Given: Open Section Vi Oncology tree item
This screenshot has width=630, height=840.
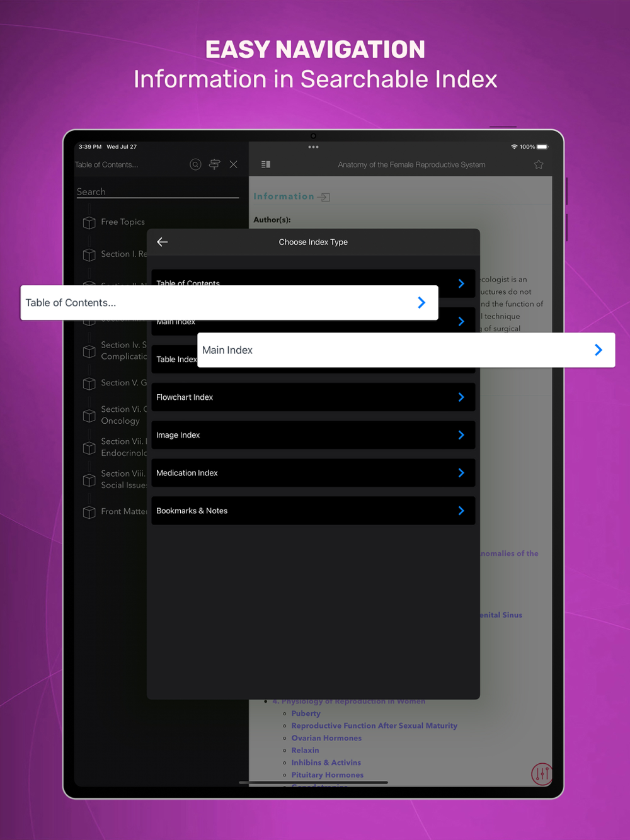Looking at the screenshot, I should (123, 415).
